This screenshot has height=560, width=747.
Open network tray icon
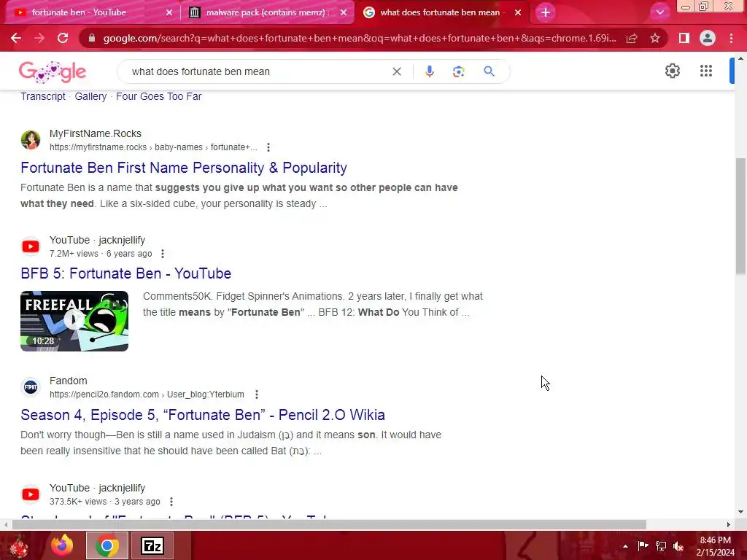(661, 545)
